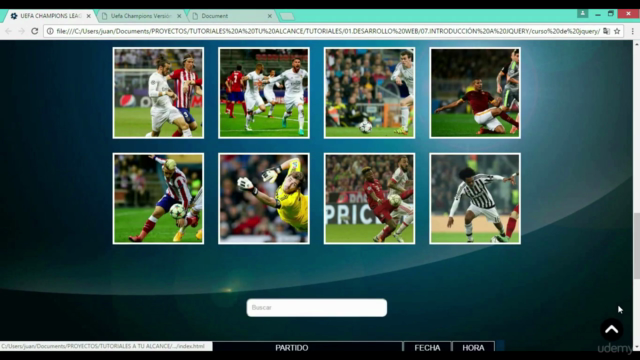Open a new tab button

click(287, 16)
